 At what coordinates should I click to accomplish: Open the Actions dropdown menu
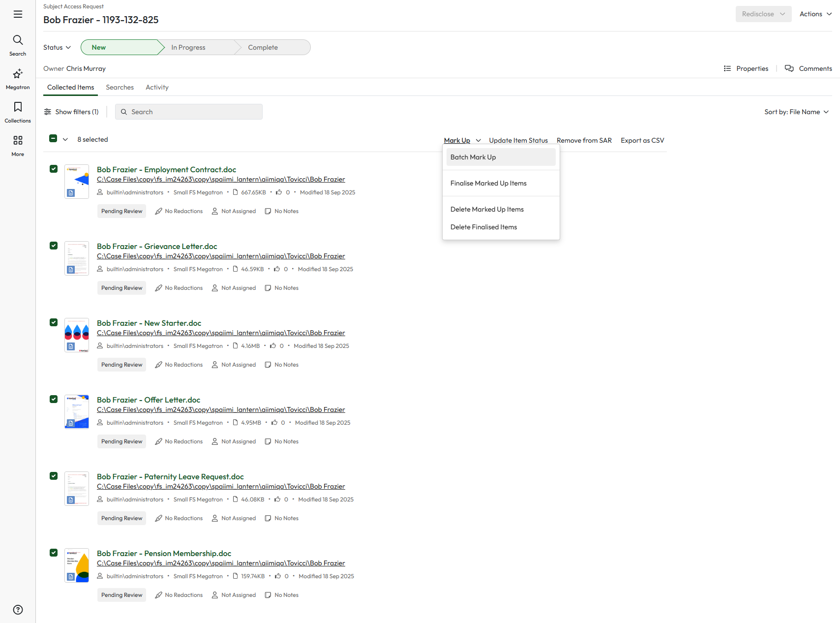coord(815,14)
